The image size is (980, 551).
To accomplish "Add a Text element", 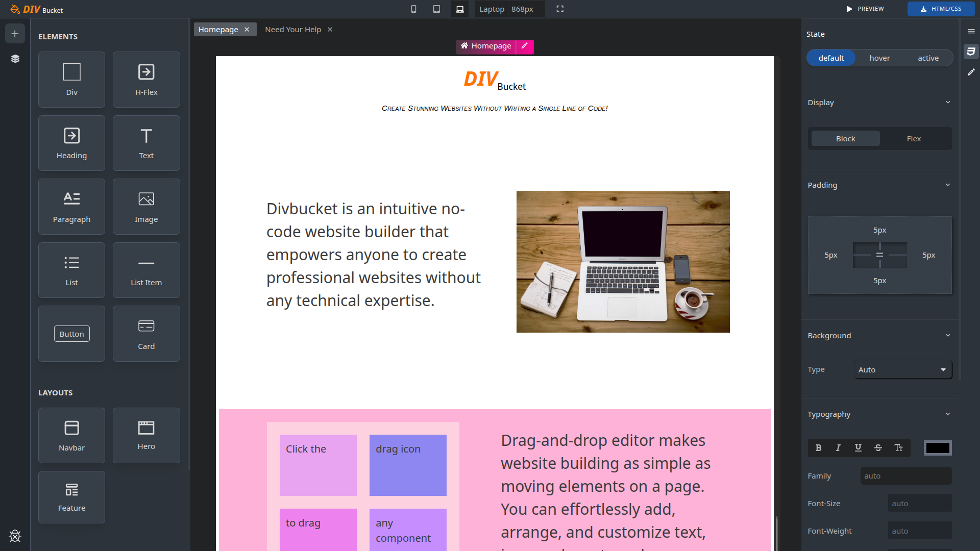I will point(146,143).
